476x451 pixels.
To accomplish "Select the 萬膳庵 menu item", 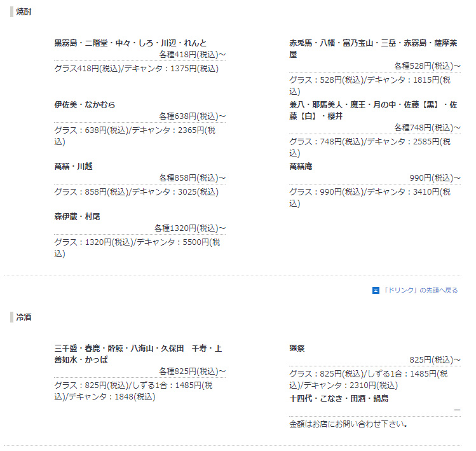I will point(301,167).
